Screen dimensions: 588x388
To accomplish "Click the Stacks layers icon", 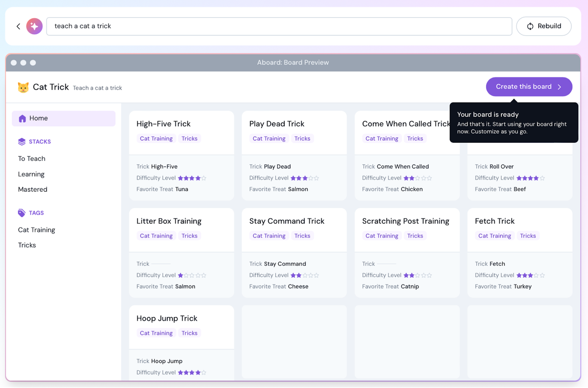I will (22, 142).
